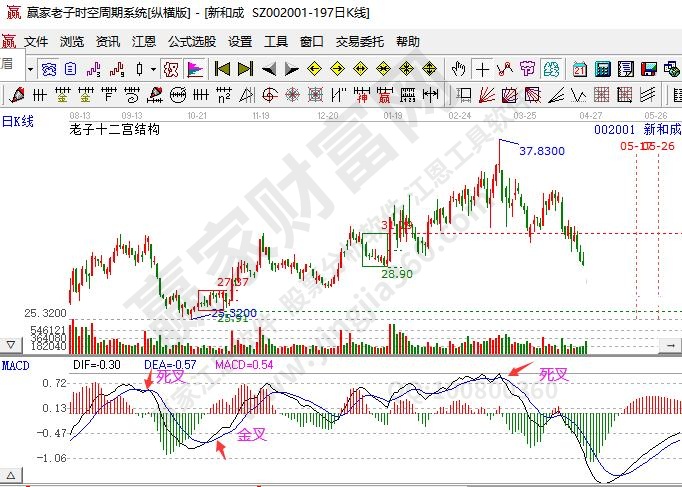This screenshot has height=487, width=682.
Task: Click the hand pan tool icon
Action: tap(459, 69)
